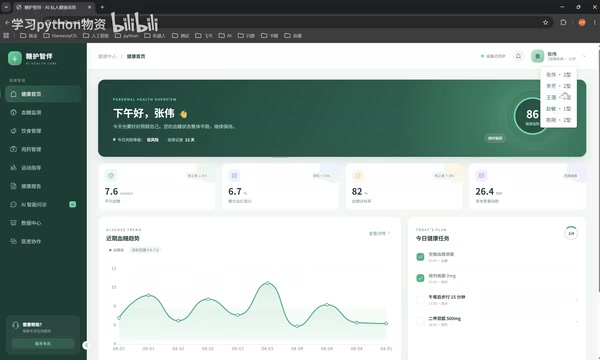Open the browser extensions puzzle icon
This screenshot has width=600, height=360.
click(563, 23)
